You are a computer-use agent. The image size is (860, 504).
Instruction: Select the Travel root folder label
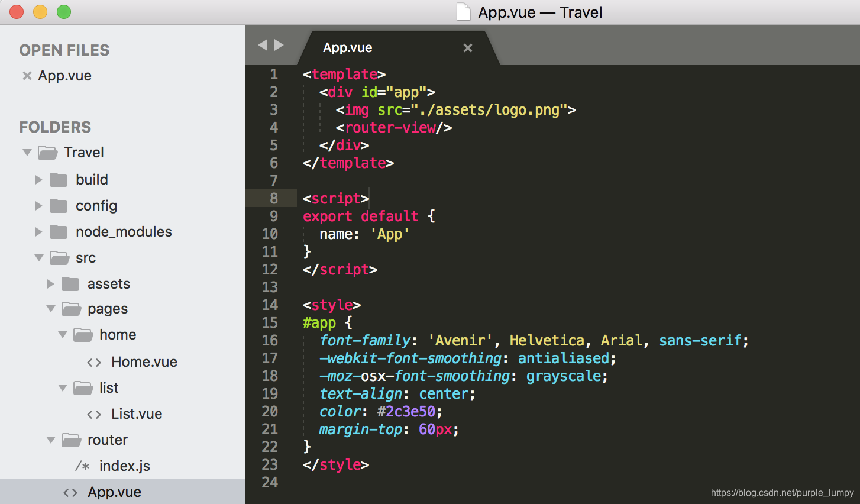pyautogui.click(x=84, y=153)
